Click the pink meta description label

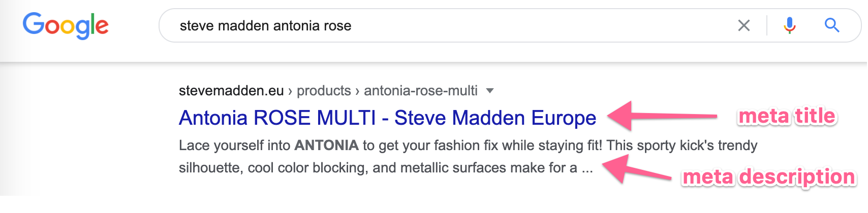coord(769,177)
